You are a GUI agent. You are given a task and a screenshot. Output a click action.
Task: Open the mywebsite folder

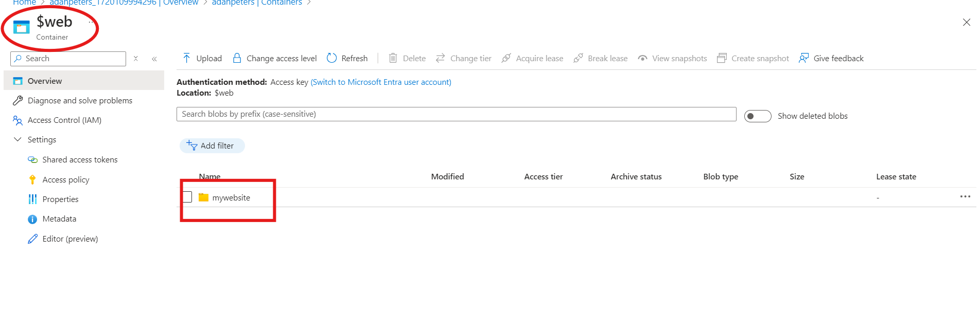[x=231, y=197]
